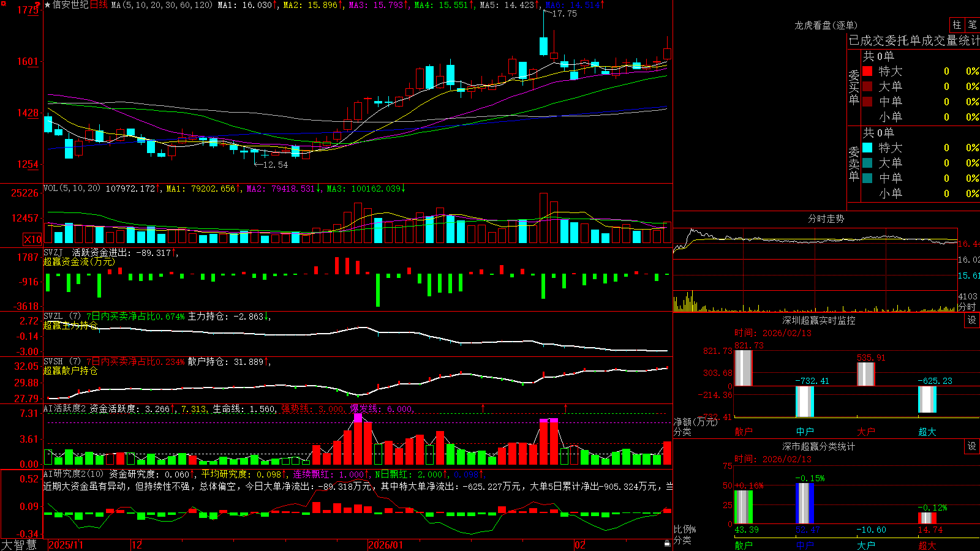Click the 小单 row in 委买单
The width and height of the screenshot is (980, 551).
(921, 117)
